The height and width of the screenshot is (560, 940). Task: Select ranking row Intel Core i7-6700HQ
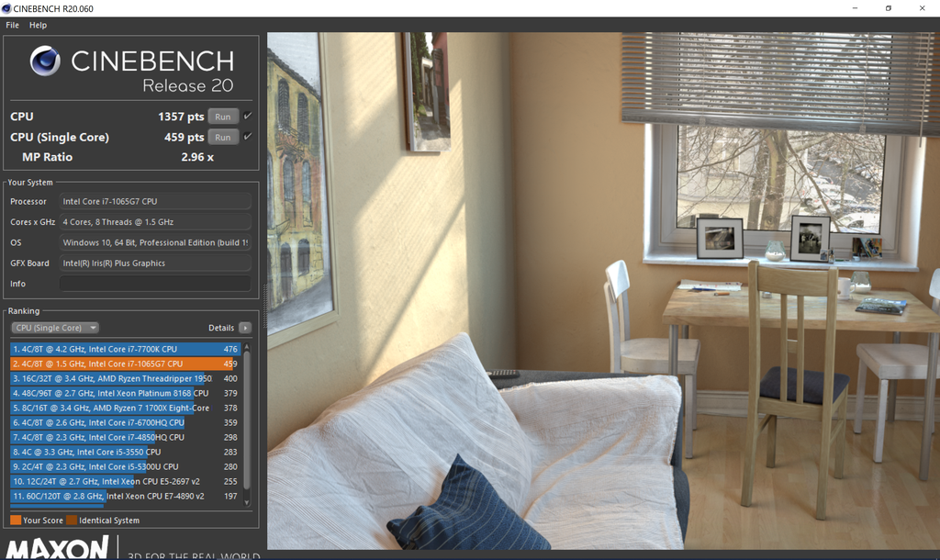125,422
